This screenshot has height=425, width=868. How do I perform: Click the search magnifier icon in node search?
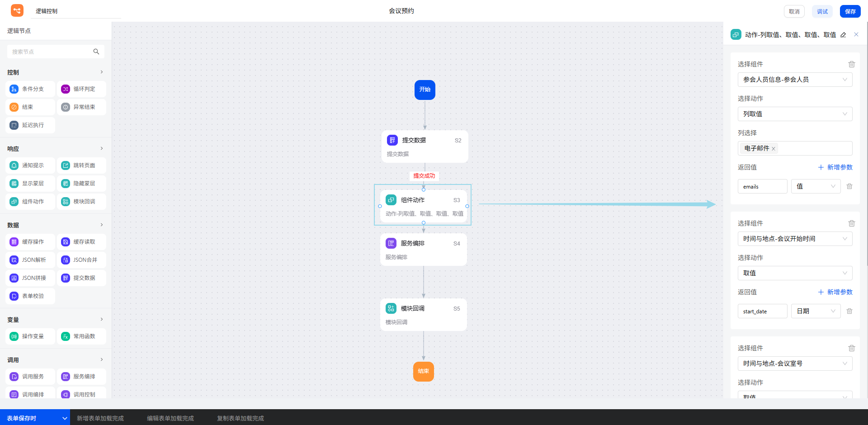(x=96, y=52)
